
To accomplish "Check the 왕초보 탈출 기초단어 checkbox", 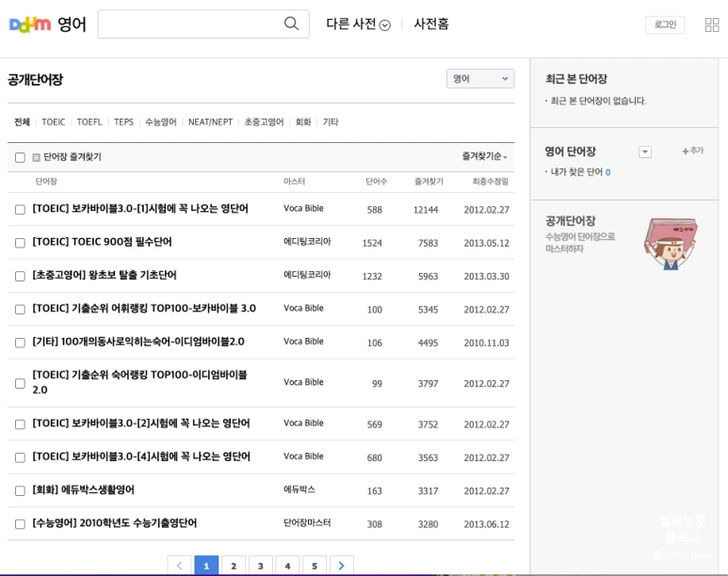I will [20, 276].
